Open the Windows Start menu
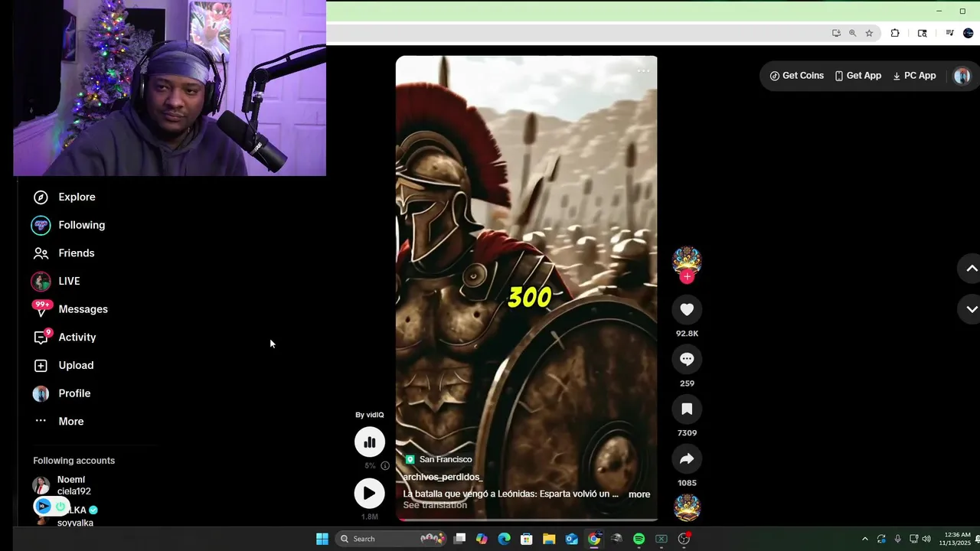 (322, 539)
